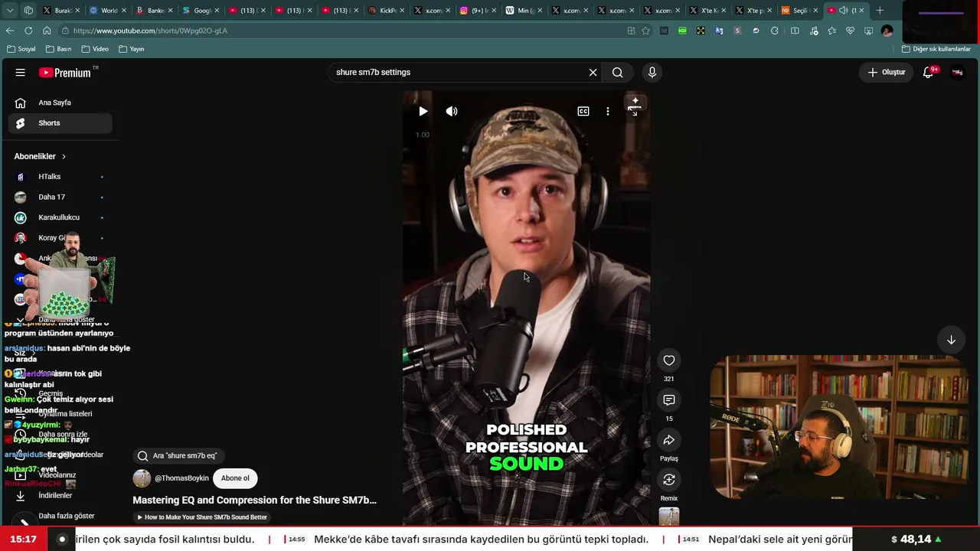Open the browser workspaces icon
The image size is (980, 551).
point(28,11)
